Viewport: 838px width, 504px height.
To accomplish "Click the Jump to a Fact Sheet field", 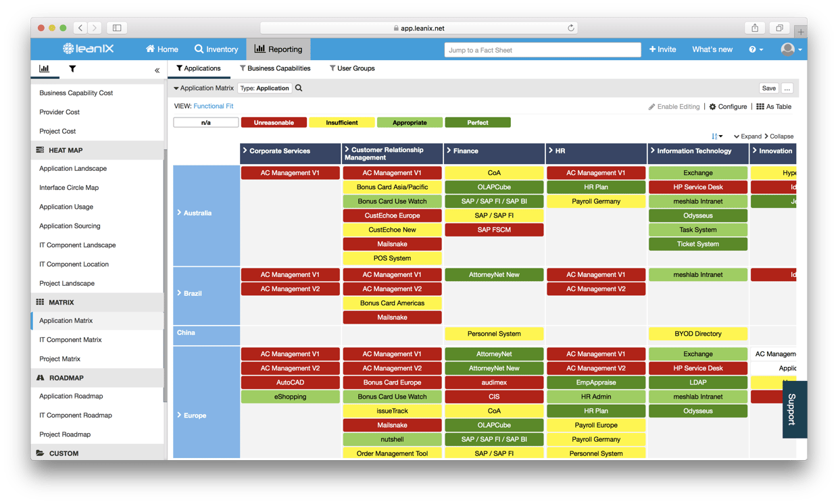I will click(542, 49).
